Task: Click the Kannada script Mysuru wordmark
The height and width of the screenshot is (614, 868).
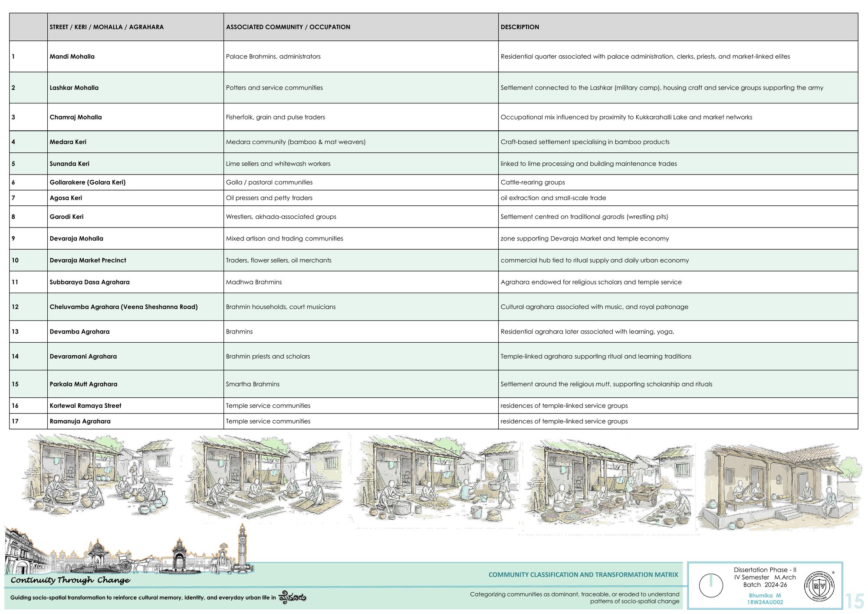Action: coord(293,597)
